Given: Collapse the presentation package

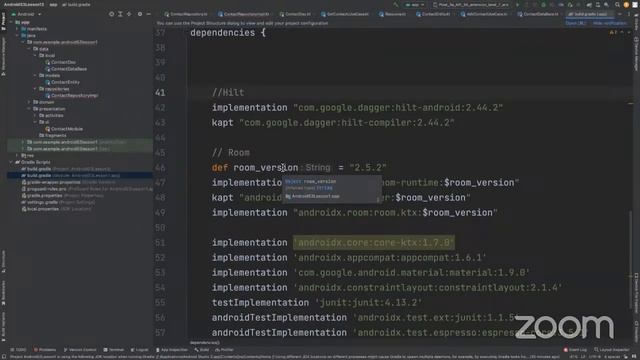Looking at the screenshot, I should [x=29, y=109].
